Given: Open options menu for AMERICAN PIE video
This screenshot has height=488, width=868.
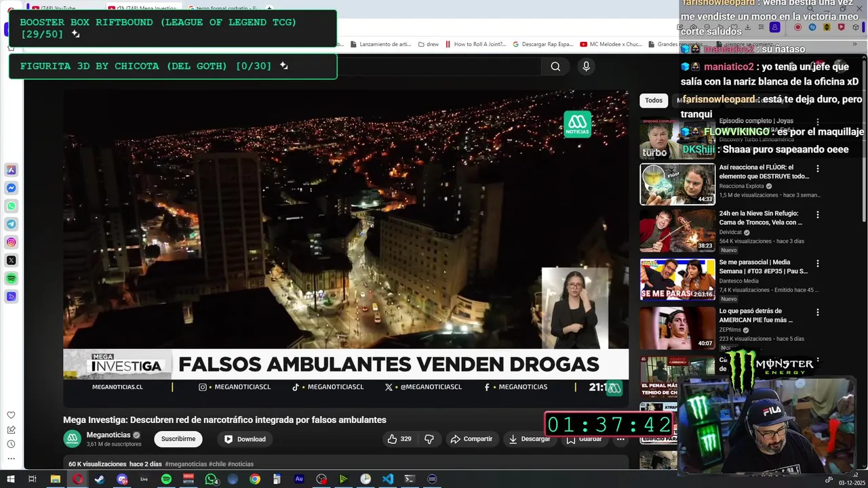Looking at the screenshot, I should [x=818, y=312].
